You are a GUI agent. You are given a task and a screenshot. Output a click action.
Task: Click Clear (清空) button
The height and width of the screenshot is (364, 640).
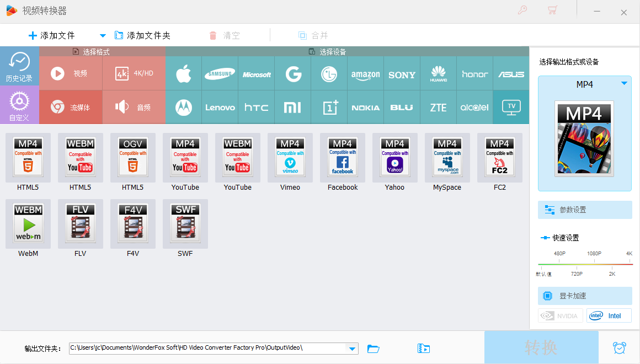click(x=225, y=35)
